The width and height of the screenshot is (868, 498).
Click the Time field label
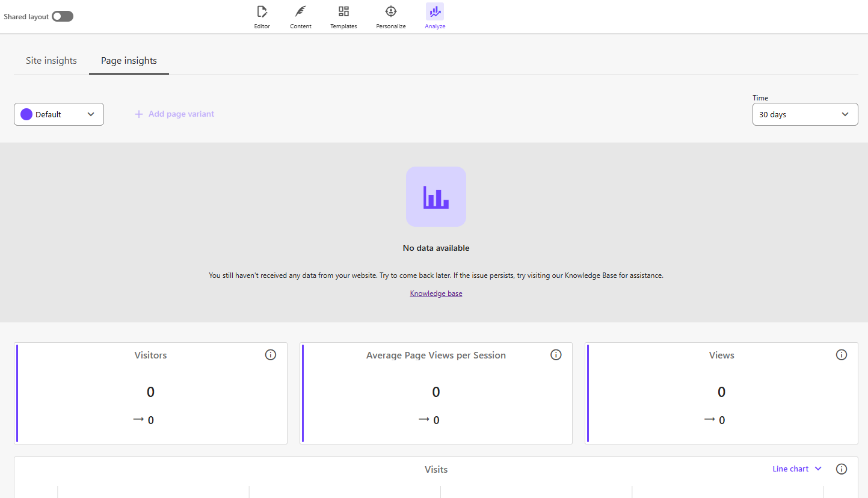(x=760, y=98)
